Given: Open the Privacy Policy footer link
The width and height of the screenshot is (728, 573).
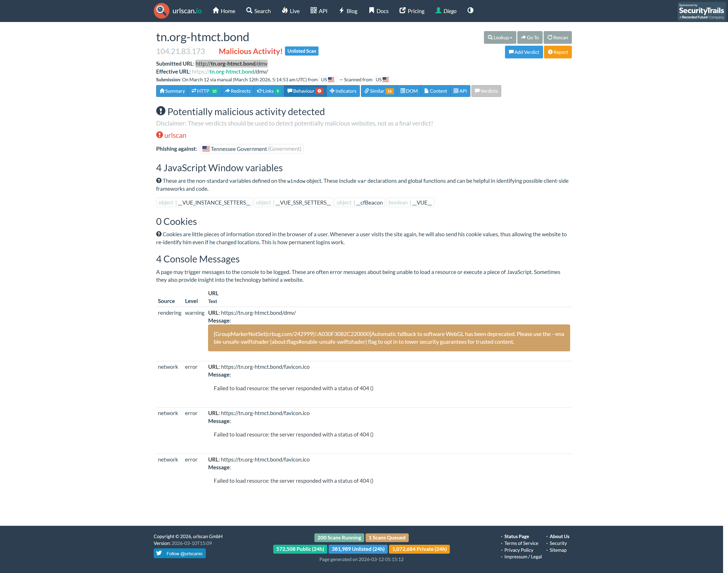Looking at the screenshot, I should point(518,550).
